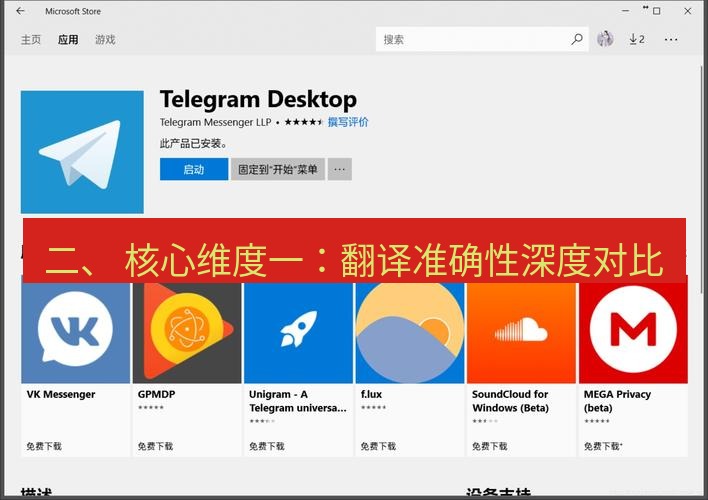
Task: Click 免费下载 under GPMDP
Action: point(155,446)
